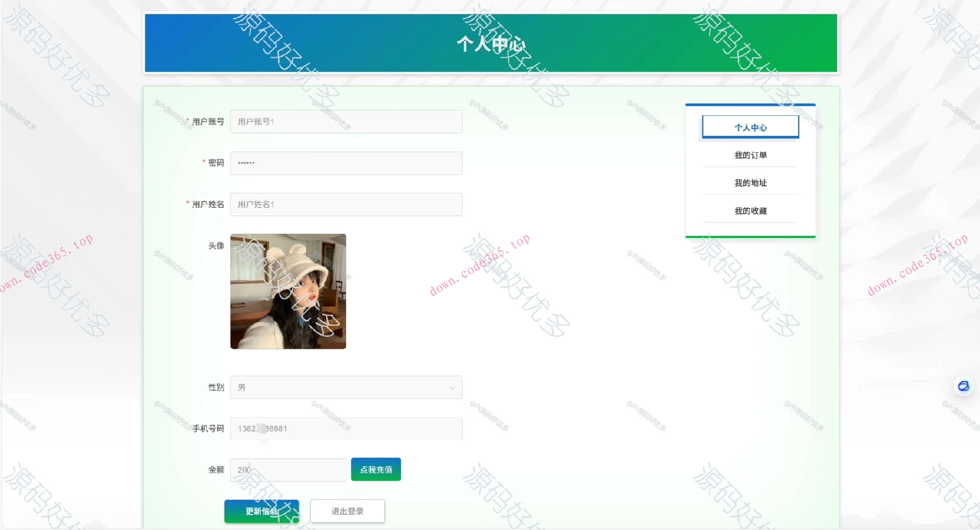Click the 密码 password field
The image size is (980, 530).
pos(346,163)
